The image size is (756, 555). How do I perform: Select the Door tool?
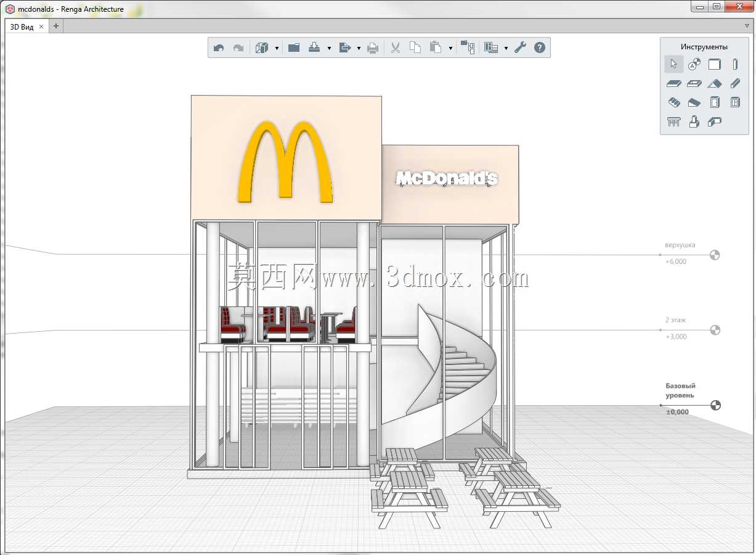pyautogui.click(x=715, y=102)
